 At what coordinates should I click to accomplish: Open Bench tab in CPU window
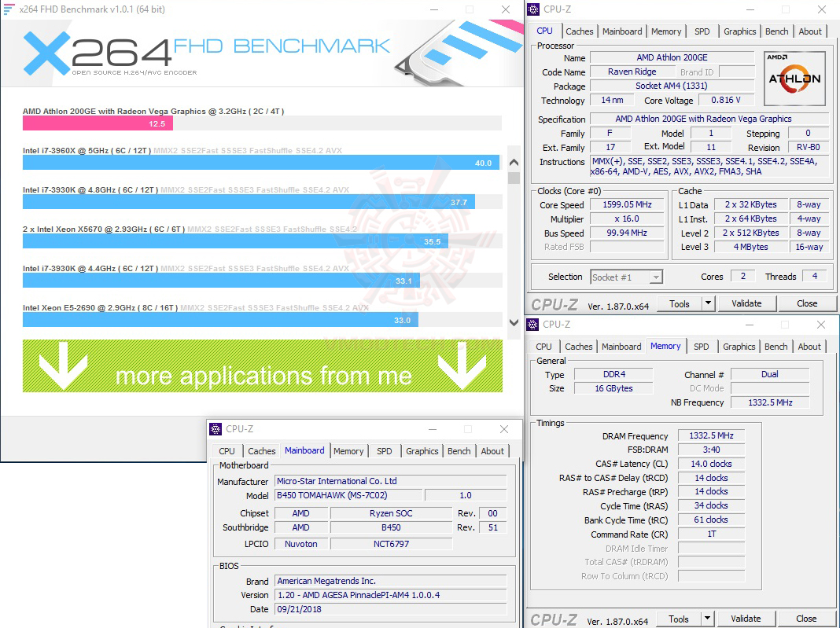pos(776,31)
